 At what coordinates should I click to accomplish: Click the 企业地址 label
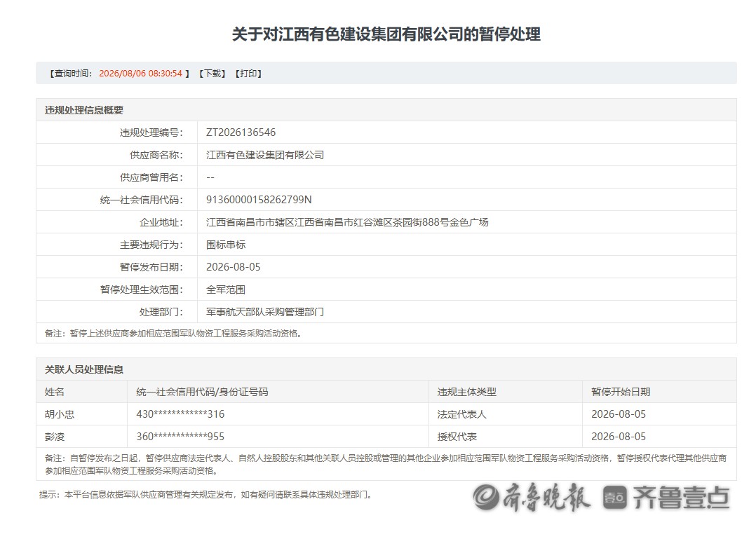(x=161, y=222)
